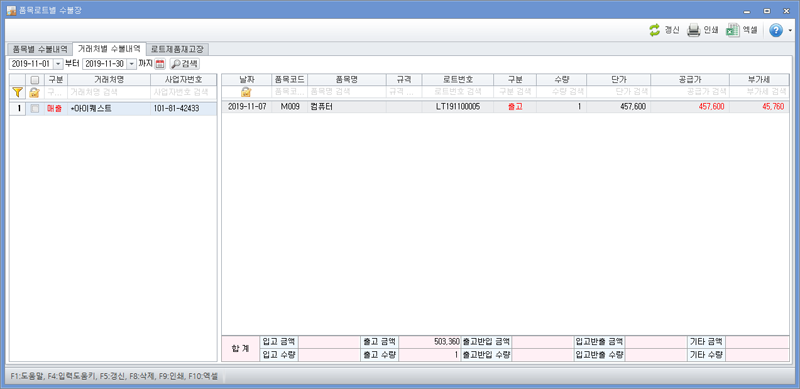This screenshot has width=800, height=389.
Task: Open the calendar icon next to 까지
Action: [160, 64]
